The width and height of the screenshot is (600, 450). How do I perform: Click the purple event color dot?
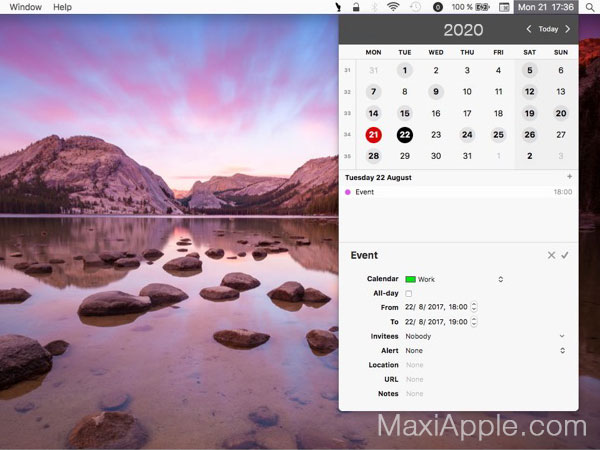coord(348,192)
